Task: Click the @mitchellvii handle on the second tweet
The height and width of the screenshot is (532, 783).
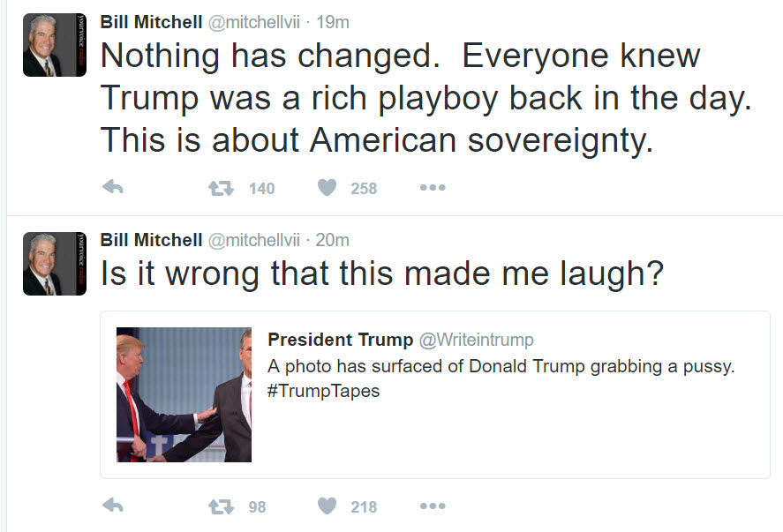Action: click(x=253, y=240)
